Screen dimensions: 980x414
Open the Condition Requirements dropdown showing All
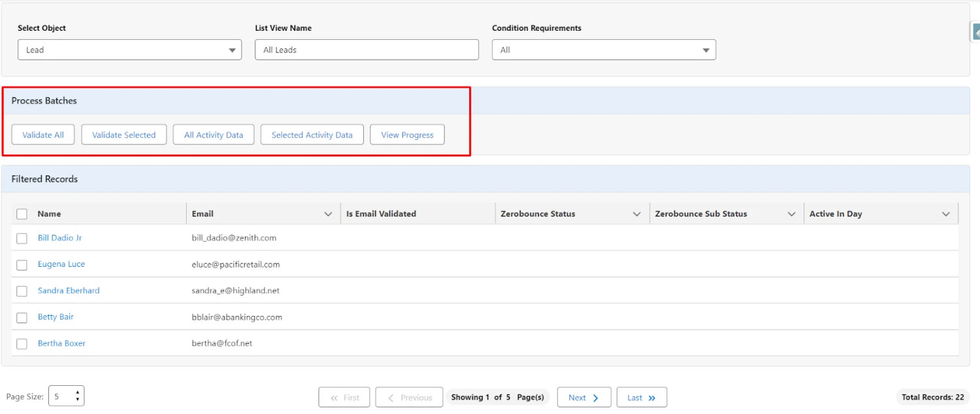(706, 49)
